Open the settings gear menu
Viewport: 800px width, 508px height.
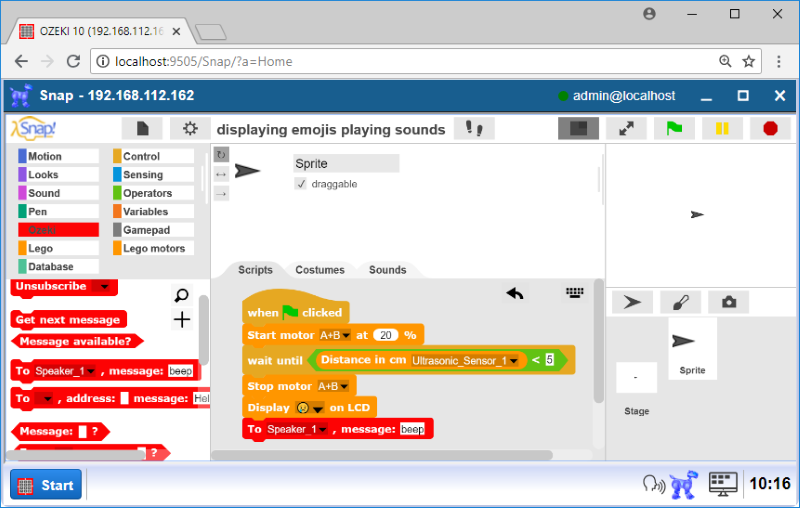tap(190, 129)
